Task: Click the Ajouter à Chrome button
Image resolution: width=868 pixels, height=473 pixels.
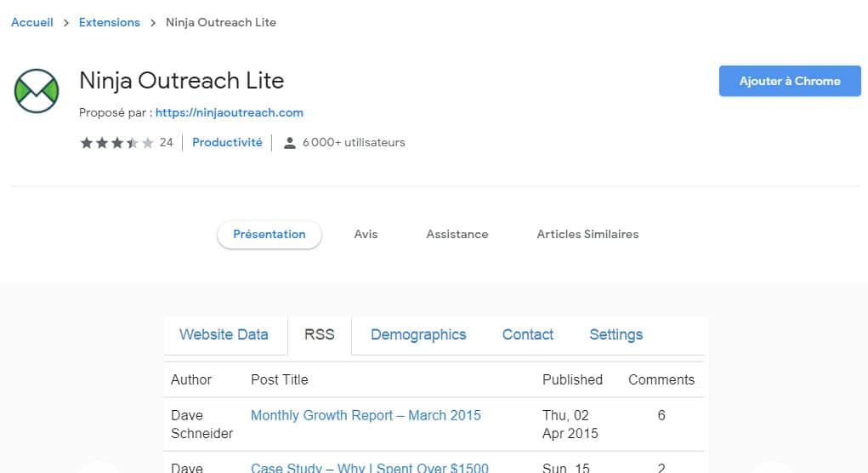Action: click(790, 81)
